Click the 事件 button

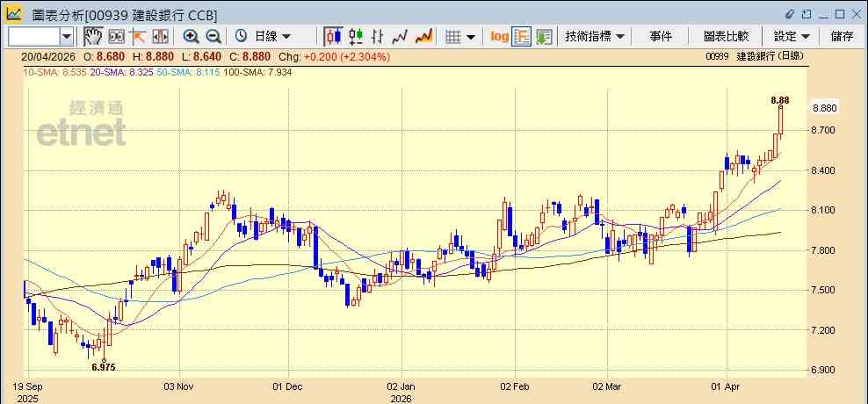pos(661,37)
